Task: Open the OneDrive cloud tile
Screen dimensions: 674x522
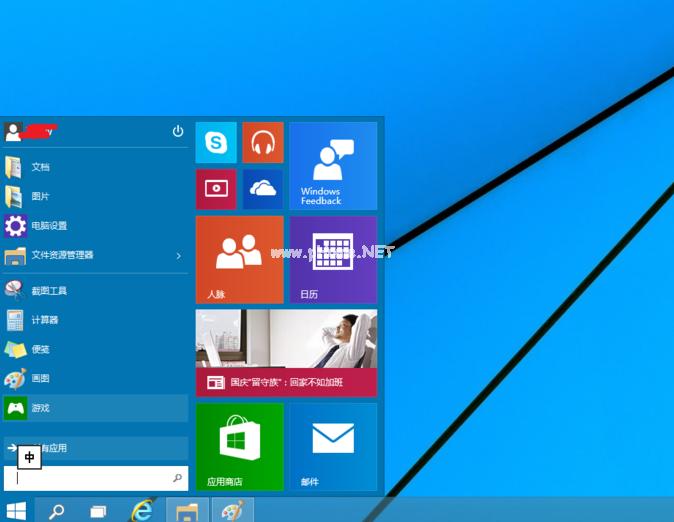Action: click(x=263, y=189)
